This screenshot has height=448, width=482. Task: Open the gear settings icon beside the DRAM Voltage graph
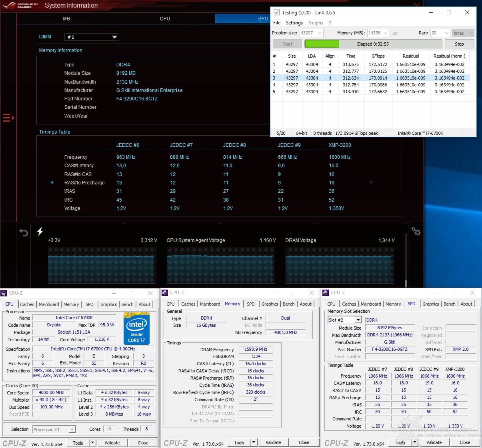416,231
